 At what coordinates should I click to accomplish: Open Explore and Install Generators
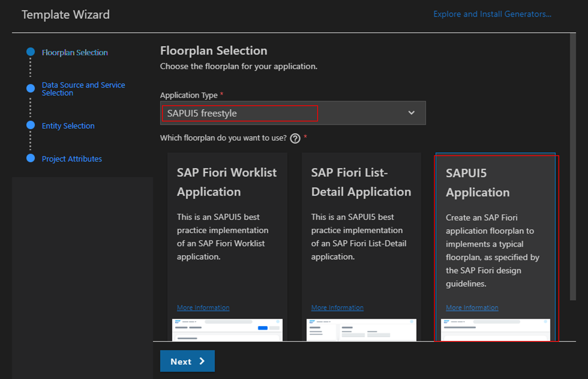tap(492, 14)
